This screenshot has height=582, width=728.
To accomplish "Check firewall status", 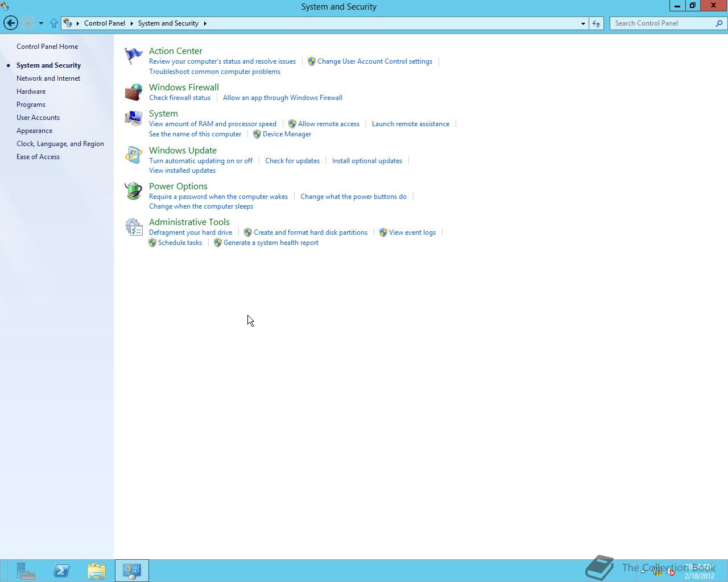I will click(180, 98).
